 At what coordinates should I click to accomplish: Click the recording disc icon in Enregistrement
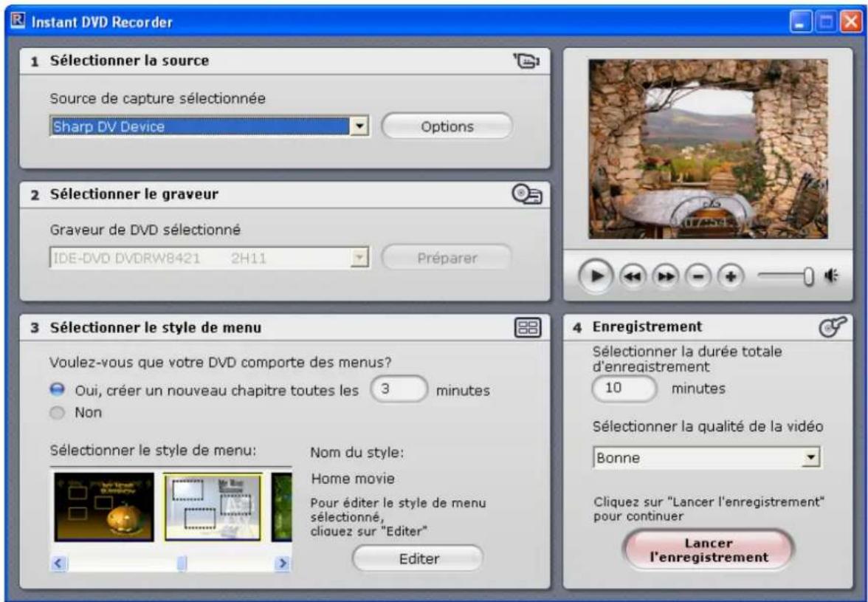point(832,326)
